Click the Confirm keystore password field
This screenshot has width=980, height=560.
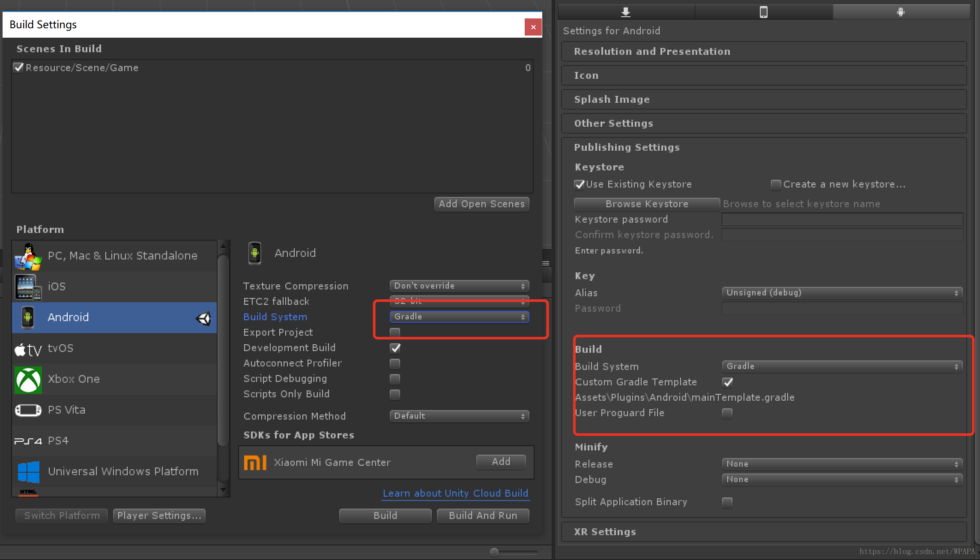pyautogui.click(x=842, y=235)
